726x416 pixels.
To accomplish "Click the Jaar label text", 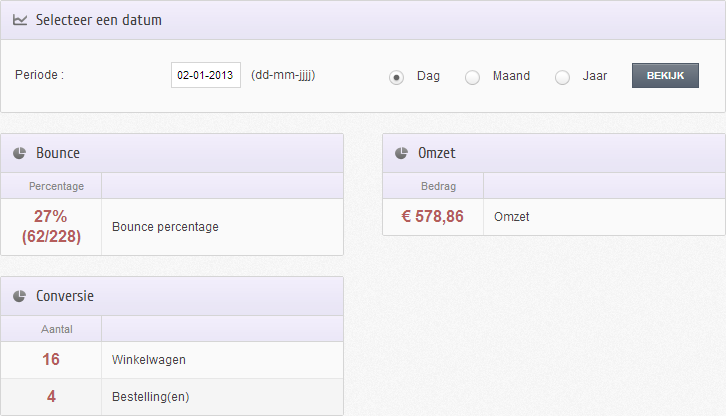I will (595, 76).
